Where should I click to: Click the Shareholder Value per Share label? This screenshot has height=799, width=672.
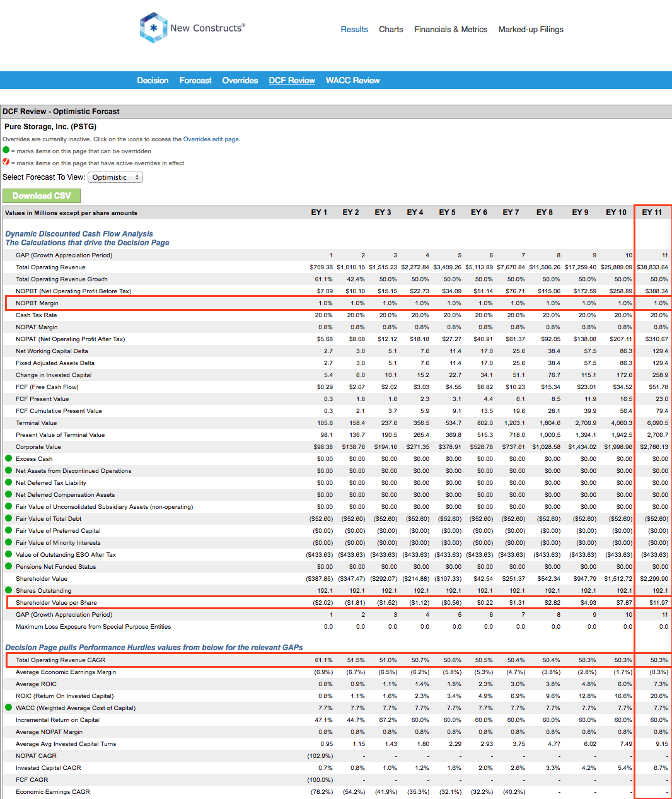(x=56, y=602)
